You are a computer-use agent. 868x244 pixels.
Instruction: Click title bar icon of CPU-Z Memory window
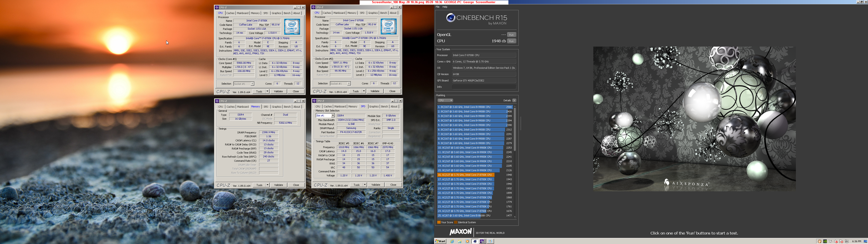click(x=217, y=101)
